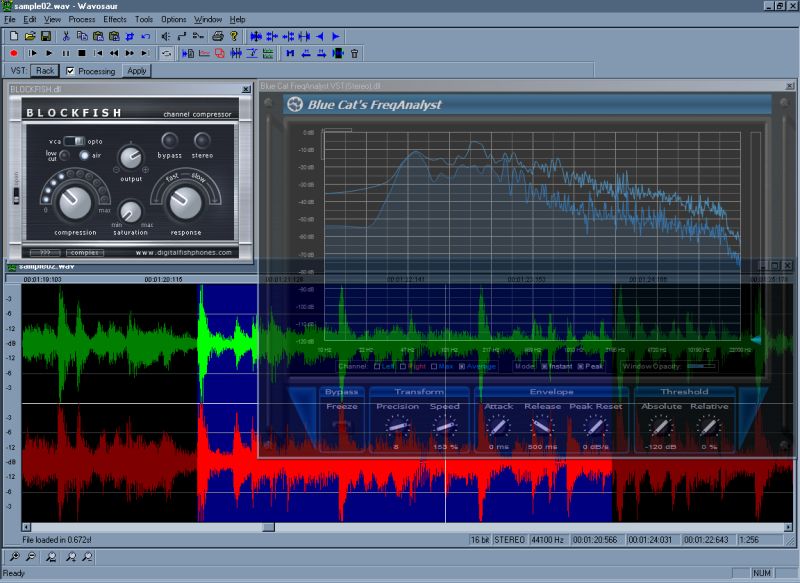
Task: Start recording with the red record button
Action: tap(14, 53)
